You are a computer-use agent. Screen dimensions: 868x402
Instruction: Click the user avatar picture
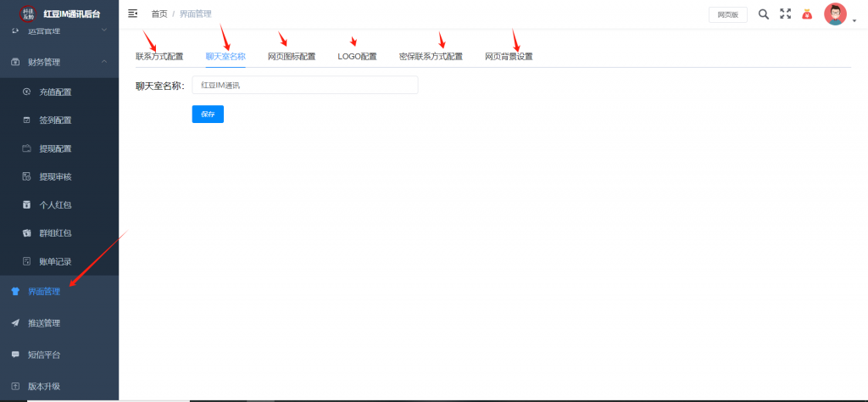835,14
